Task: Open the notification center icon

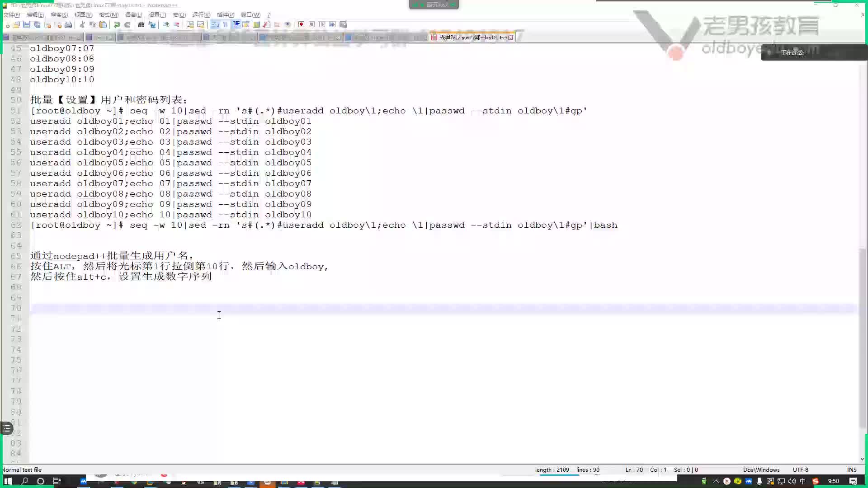Action: pos(853,482)
